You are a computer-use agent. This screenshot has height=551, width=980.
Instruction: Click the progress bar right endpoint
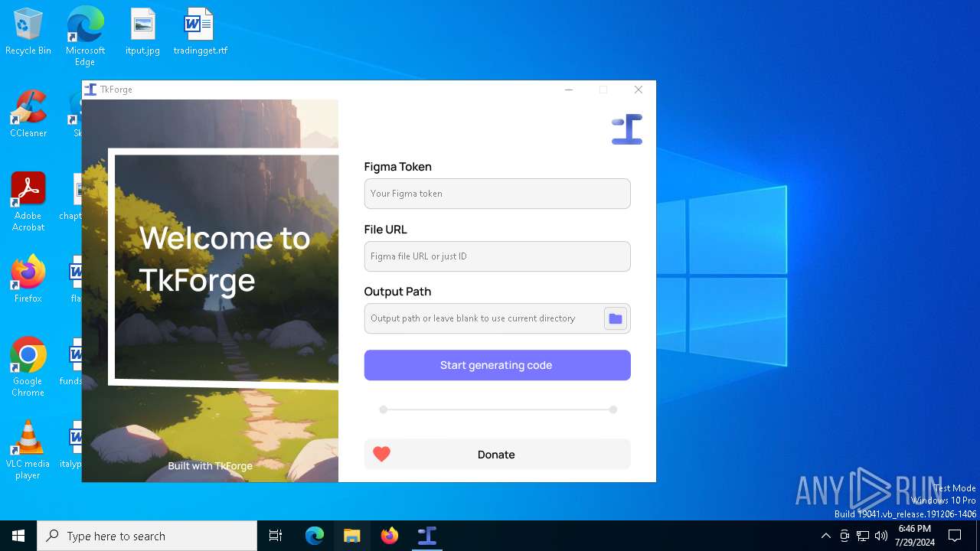tap(613, 409)
